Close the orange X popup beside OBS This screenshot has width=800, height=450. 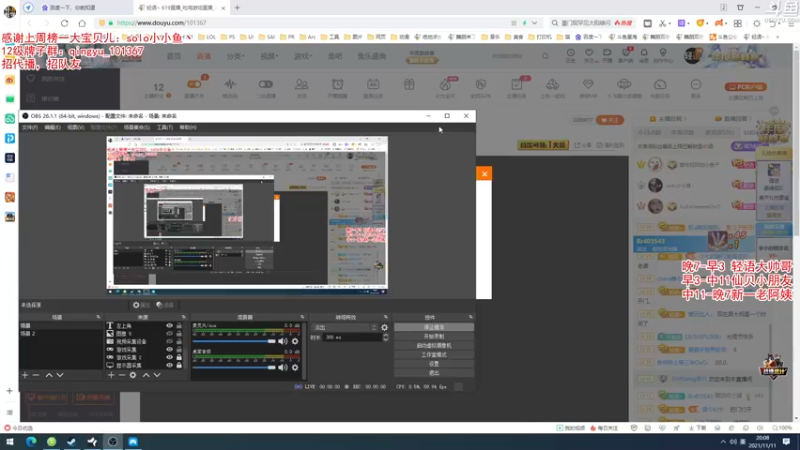pyautogui.click(x=484, y=174)
